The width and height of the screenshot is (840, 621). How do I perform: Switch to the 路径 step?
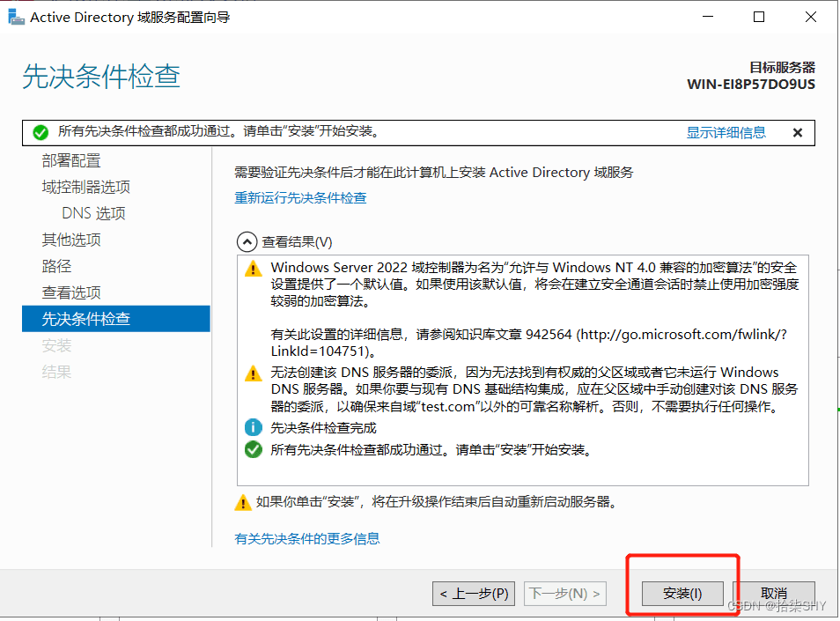pyautogui.click(x=56, y=266)
